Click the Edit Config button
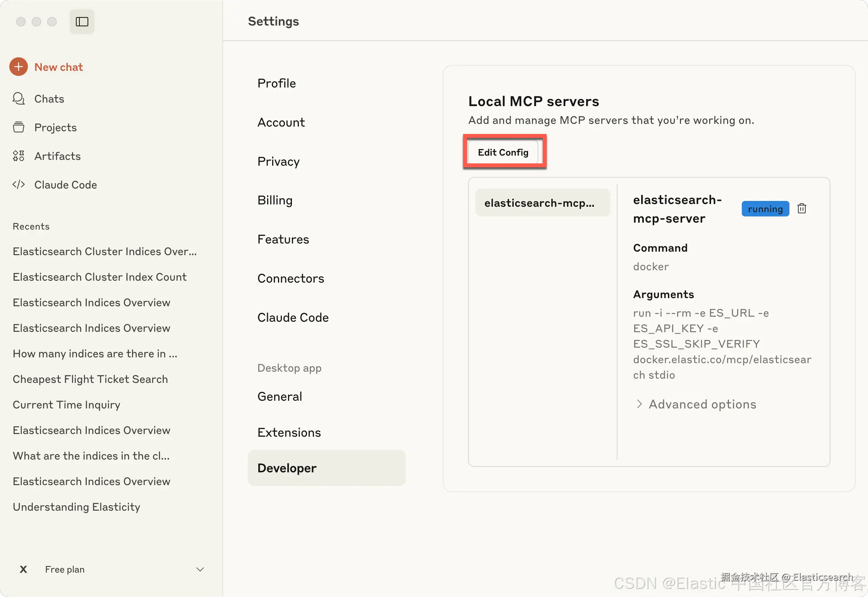Screen dimensions: 868x597 point(503,152)
